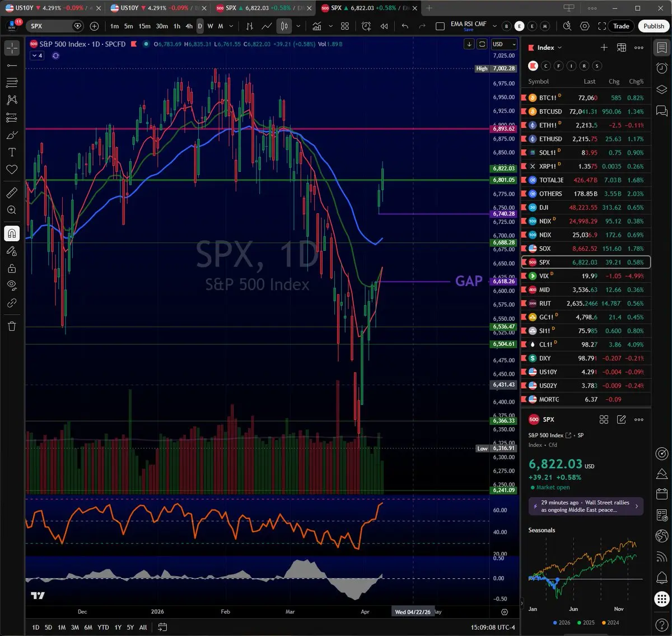Create an alert with the alarm-plus icon
Image resolution: width=672 pixels, height=636 pixels.
click(x=366, y=26)
